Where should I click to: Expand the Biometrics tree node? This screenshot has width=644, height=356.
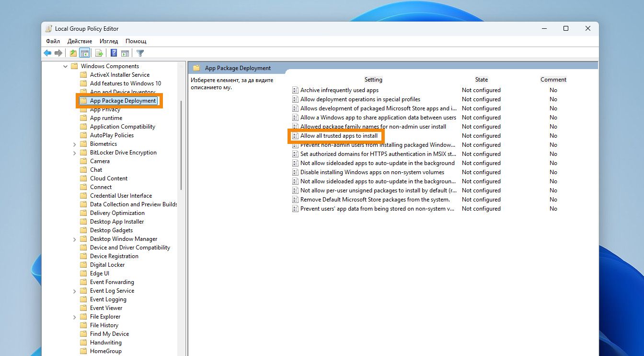pyautogui.click(x=74, y=144)
